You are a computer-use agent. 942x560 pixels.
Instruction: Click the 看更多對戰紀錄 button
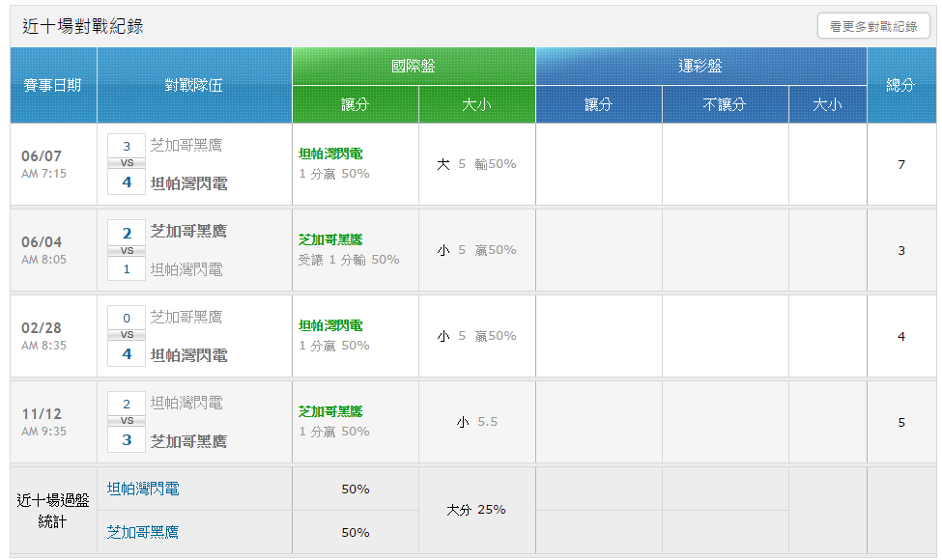point(872,27)
